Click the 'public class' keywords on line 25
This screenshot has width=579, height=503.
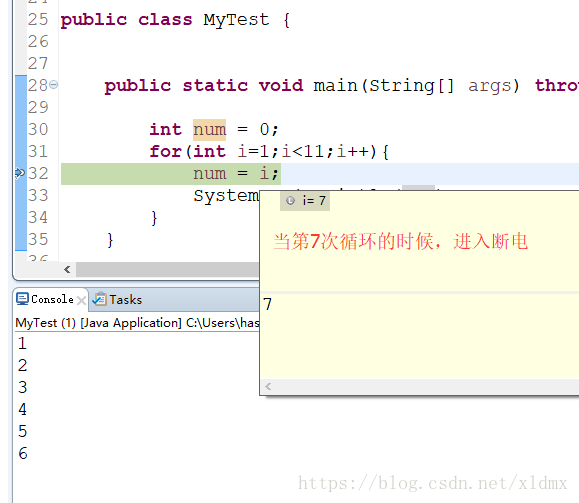point(127,20)
